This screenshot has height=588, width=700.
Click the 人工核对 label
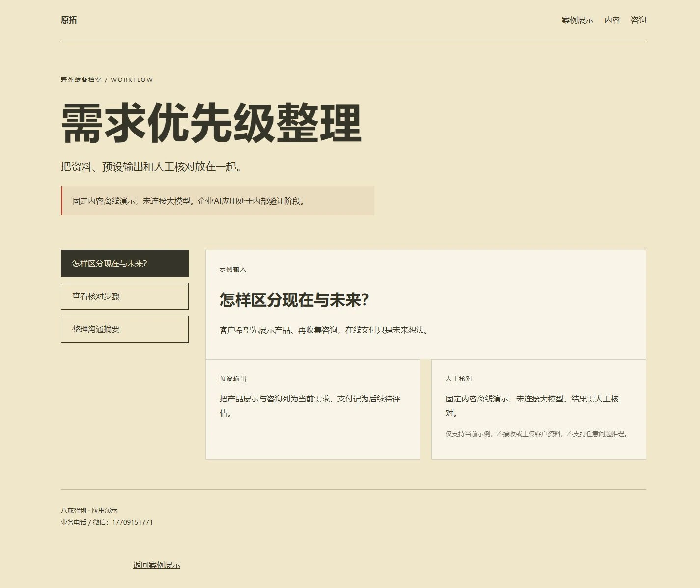point(459,379)
